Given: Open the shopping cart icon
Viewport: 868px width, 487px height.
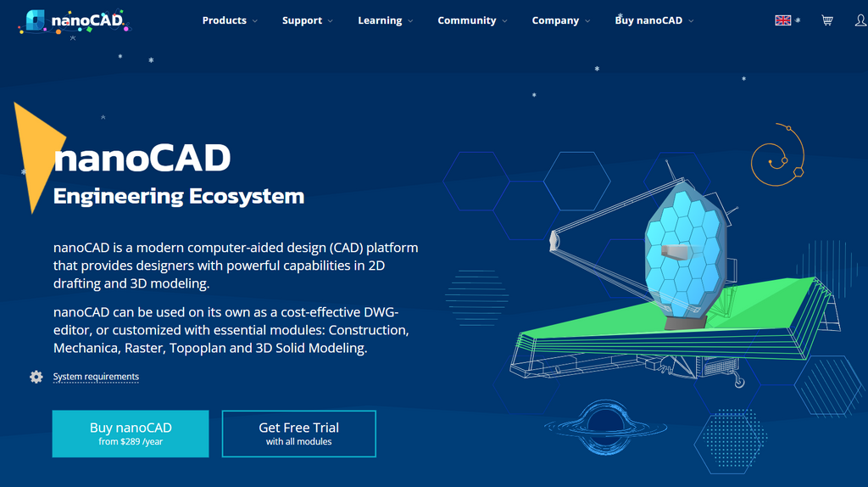Looking at the screenshot, I should coord(827,20).
